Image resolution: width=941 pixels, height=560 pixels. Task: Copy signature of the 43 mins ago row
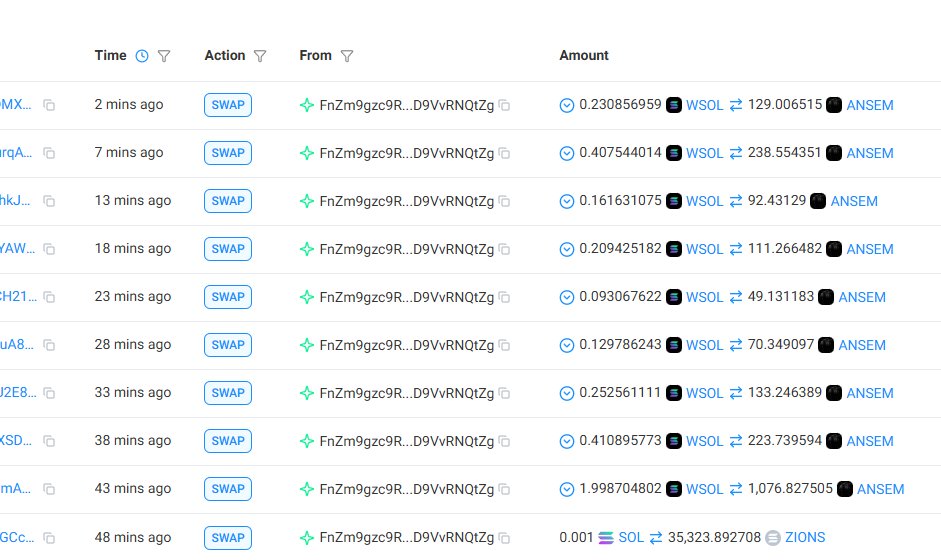(49, 489)
